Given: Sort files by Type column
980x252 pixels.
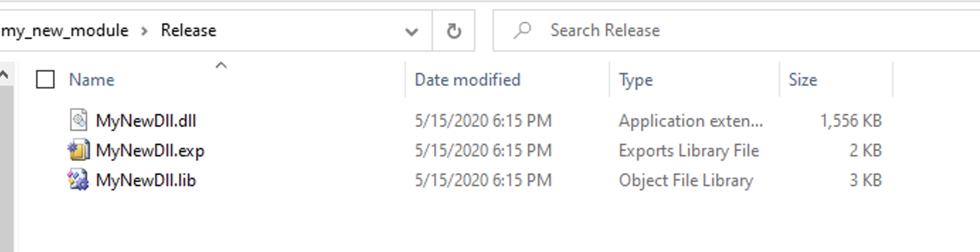Looking at the screenshot, I should click(x=636, y=80).
